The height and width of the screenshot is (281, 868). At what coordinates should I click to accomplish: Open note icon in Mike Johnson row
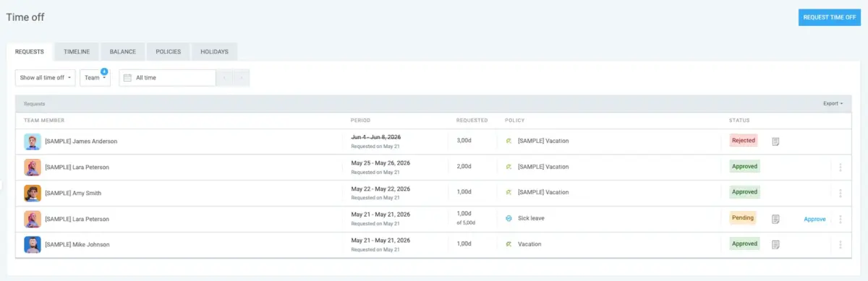tap(775, 244)
